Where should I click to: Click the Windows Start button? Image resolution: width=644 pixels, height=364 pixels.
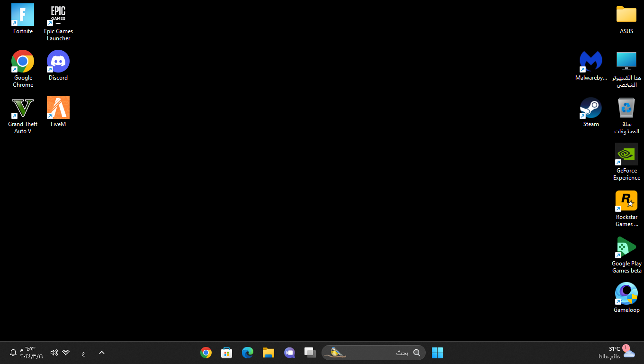[437, 353]
